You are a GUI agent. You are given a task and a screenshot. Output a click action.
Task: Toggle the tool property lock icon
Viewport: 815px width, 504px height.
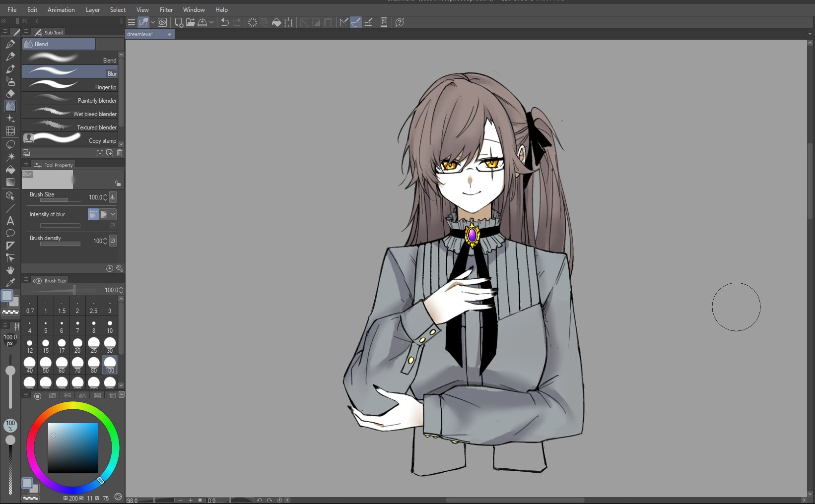pyautogui.click(x=118, y=183)
